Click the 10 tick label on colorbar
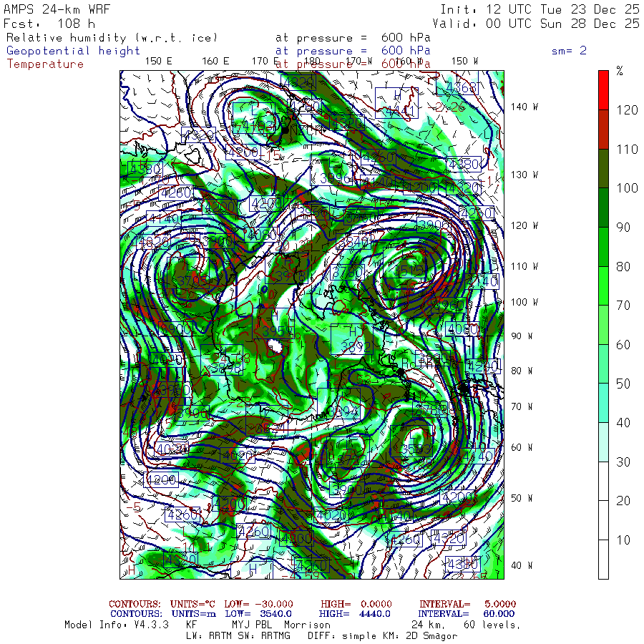 (624, 540)
